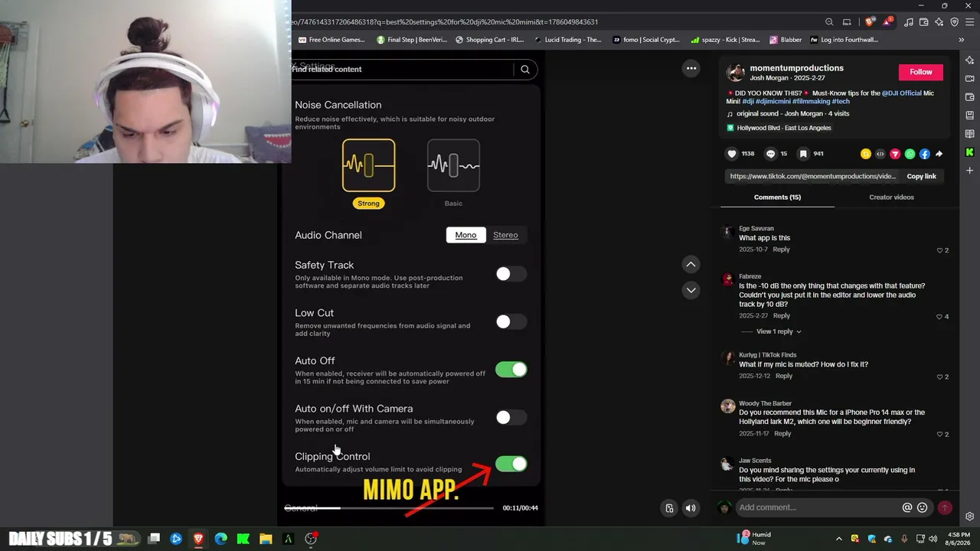Open momentumproductions profile avatar
The image size is (980, 551).
tap(735, 73)
